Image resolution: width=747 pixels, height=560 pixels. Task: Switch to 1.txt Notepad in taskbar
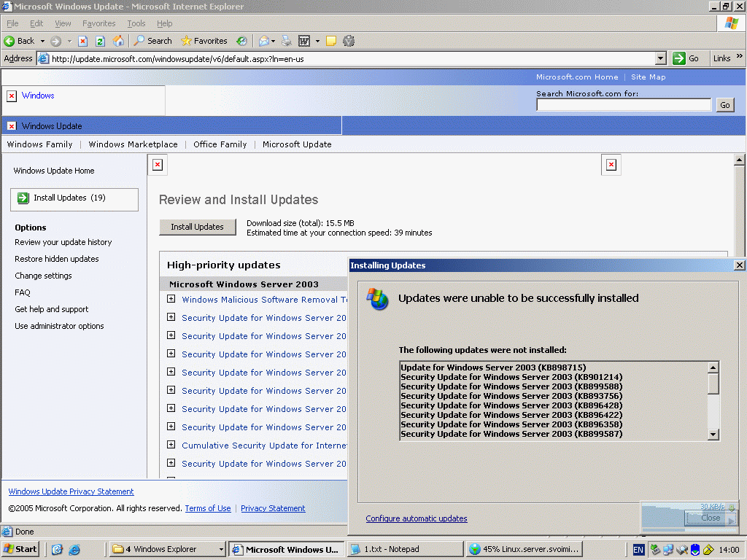pos(403,549)
